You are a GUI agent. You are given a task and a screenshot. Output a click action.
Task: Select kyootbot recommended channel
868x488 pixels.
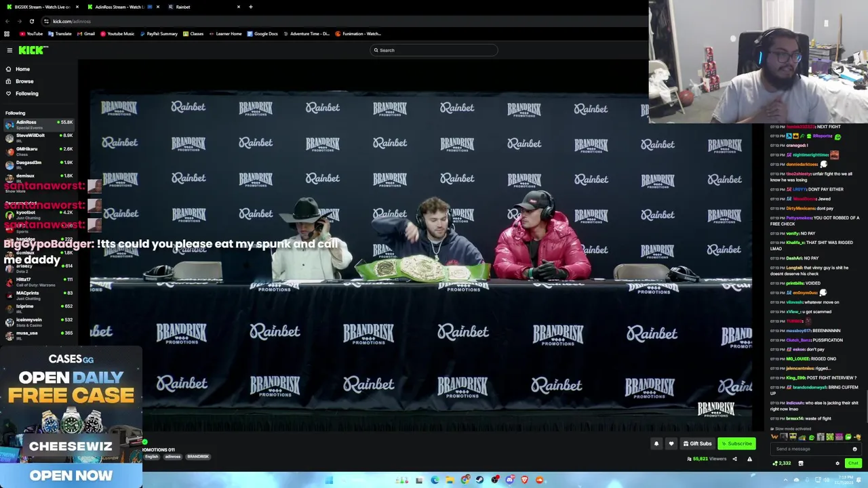pos(39,214)
